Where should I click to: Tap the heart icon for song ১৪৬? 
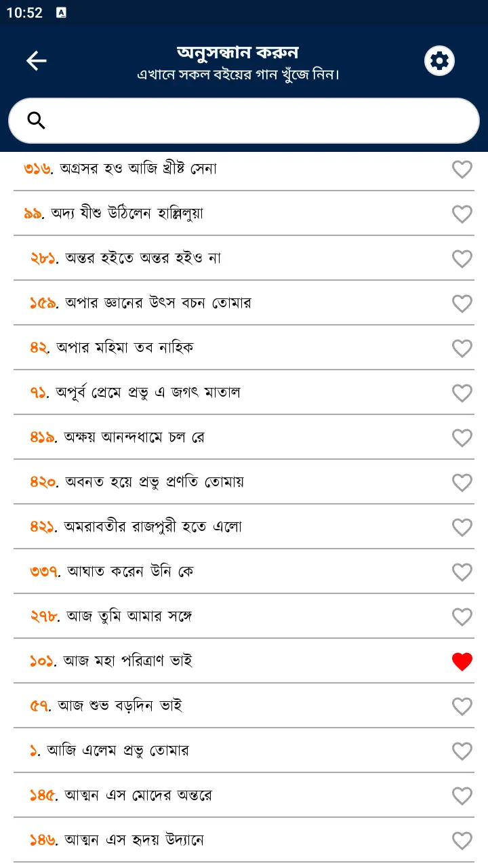(x=462, y=840)
